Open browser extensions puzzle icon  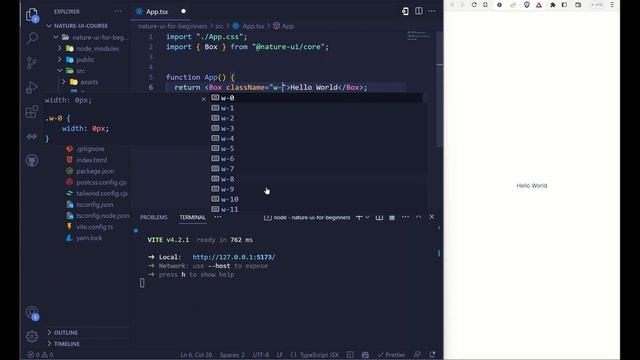[x=553, y=5]
